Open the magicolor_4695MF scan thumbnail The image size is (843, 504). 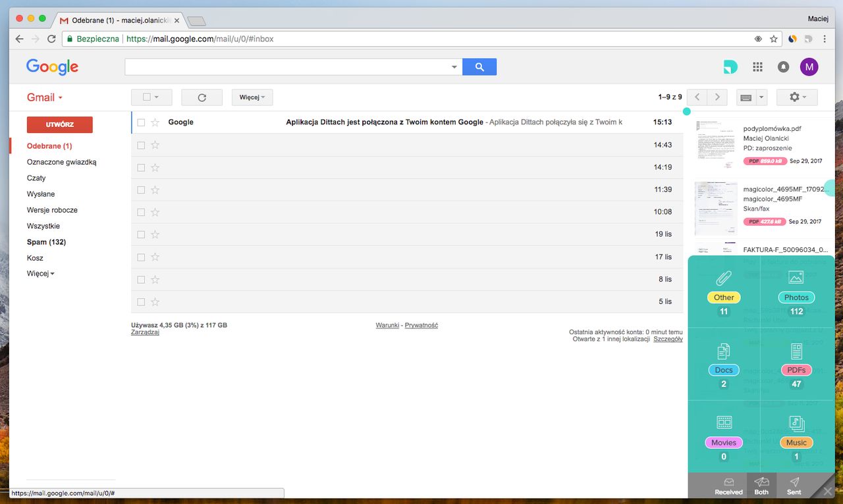[x=716, y=208]
